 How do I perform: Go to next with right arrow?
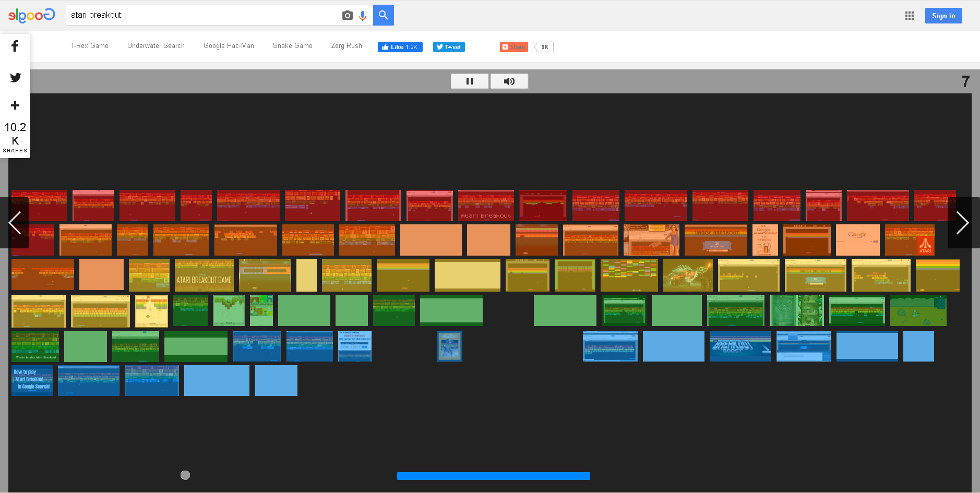click(963, 223)
